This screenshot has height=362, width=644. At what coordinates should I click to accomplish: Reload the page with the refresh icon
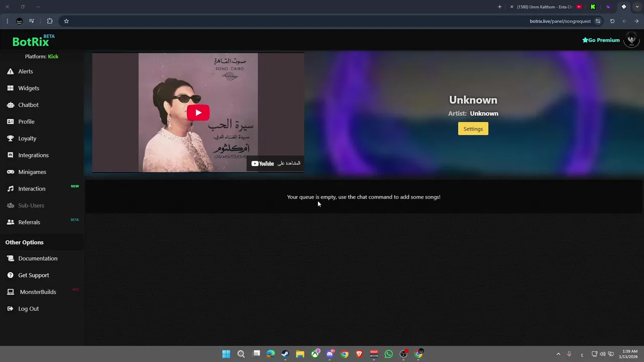pos(612,21)
